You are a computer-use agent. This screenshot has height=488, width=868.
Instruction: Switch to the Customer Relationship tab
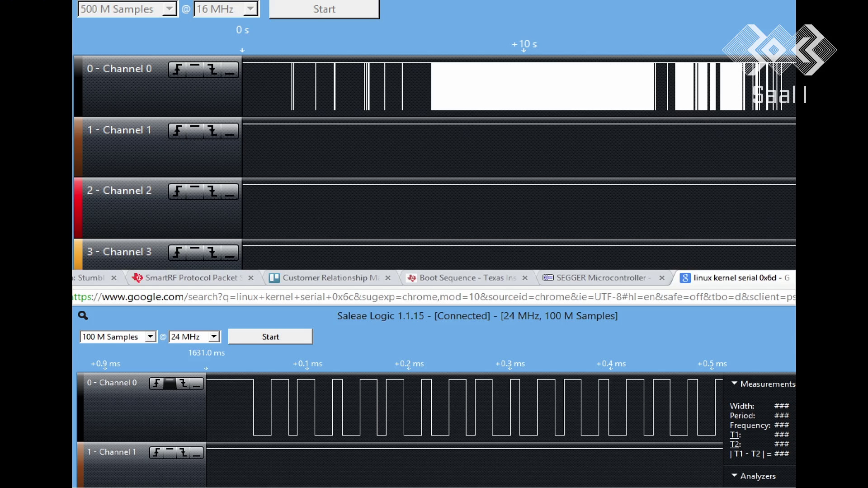331,278
